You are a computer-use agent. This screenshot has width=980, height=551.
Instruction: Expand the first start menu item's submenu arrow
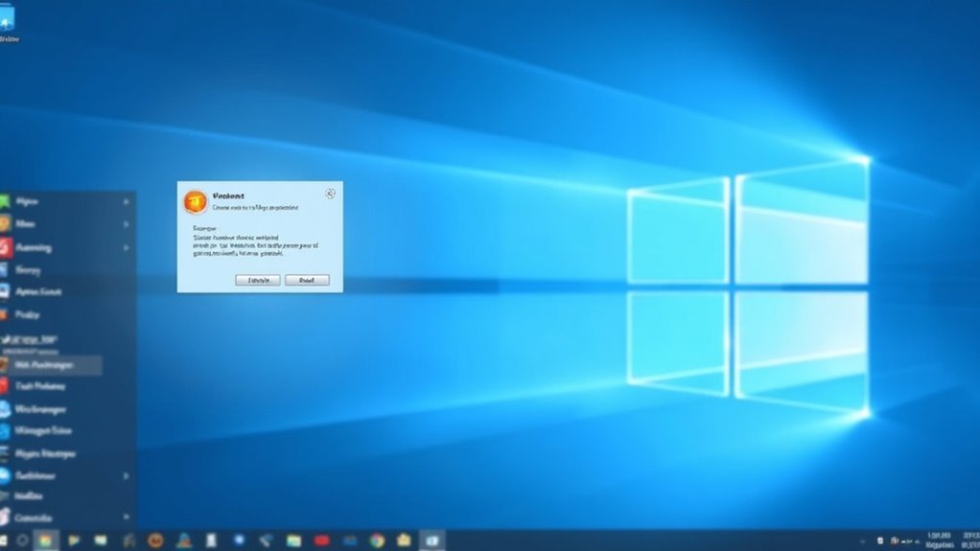[126, 202]
